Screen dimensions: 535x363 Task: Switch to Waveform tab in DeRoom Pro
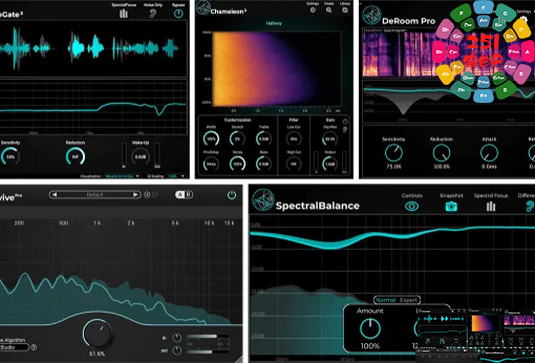(x=373, y=30)
